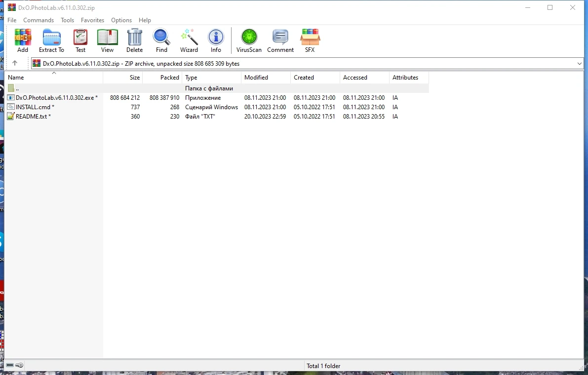The width and height of the screenshot is (588, 375).
Task: Click the WinRAR icon in title bar
Action: pos(12,7)
